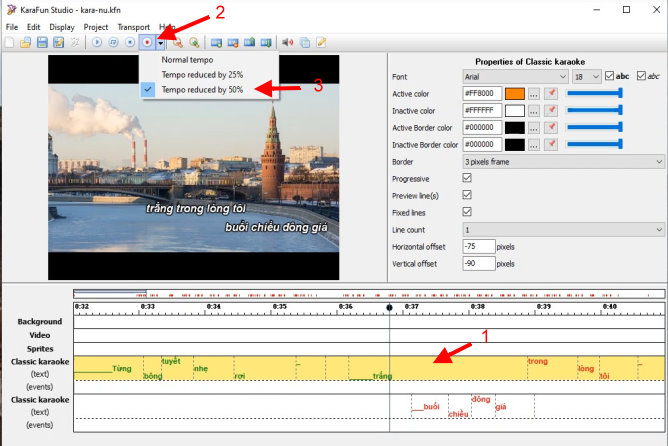Click the orange Active color swatch
The width and height of the screenshot is (668, 446).
coord(514,93)
